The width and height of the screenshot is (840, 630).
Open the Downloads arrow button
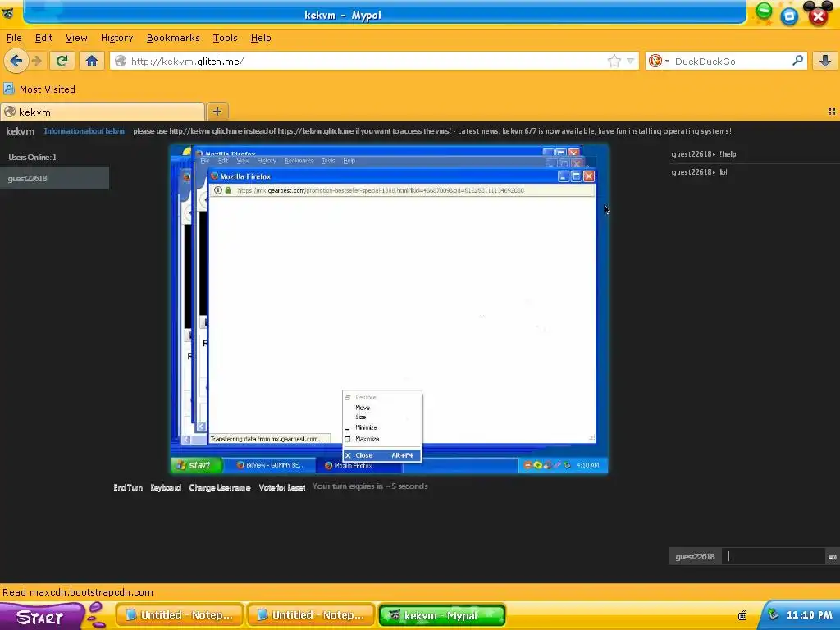[x=825, y=61]
